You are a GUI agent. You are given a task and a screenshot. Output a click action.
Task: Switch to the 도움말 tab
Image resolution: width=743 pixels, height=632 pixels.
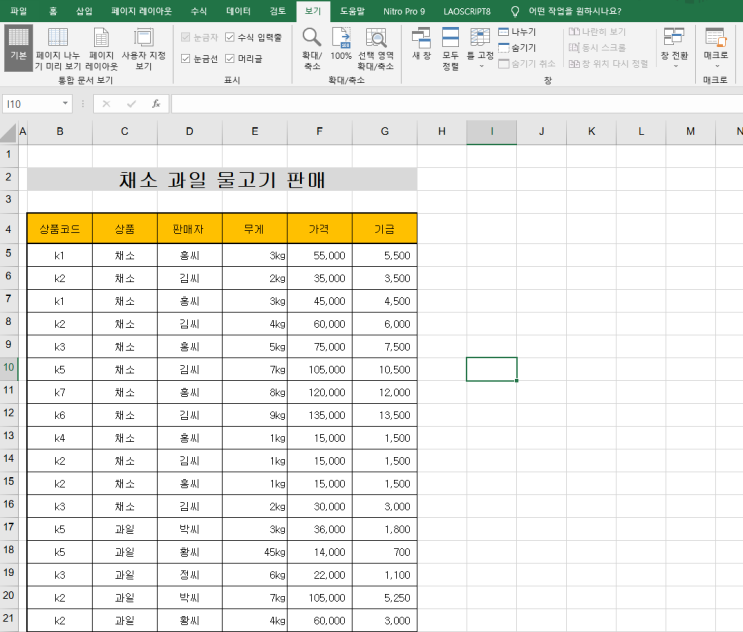(x=352, y=11)
